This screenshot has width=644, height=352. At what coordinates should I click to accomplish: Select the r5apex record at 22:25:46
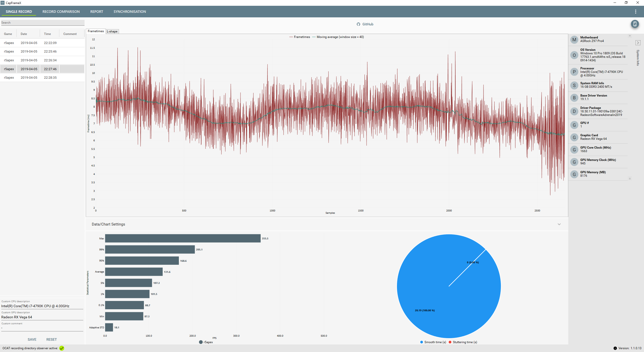click(42, 52)
